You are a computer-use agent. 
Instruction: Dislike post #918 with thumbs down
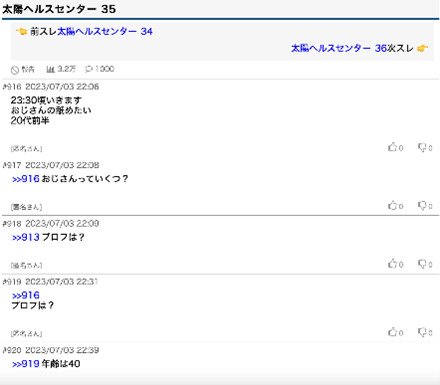422,264
